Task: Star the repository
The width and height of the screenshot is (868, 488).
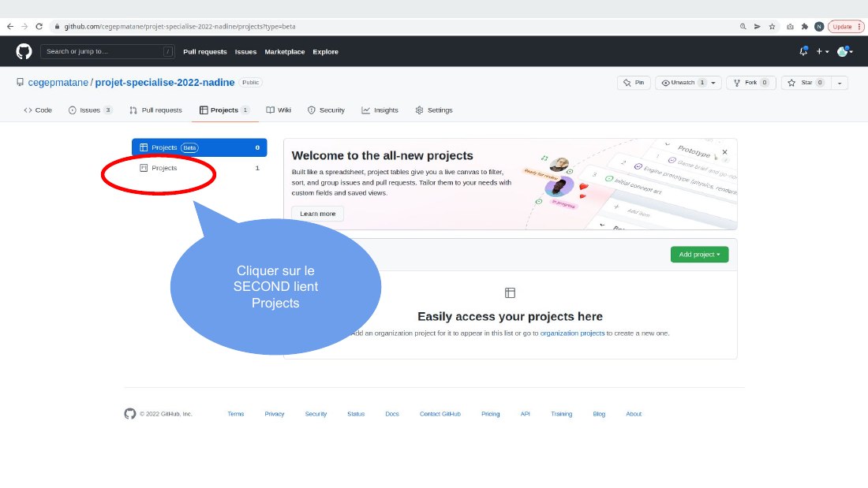Action: [806, 83]
